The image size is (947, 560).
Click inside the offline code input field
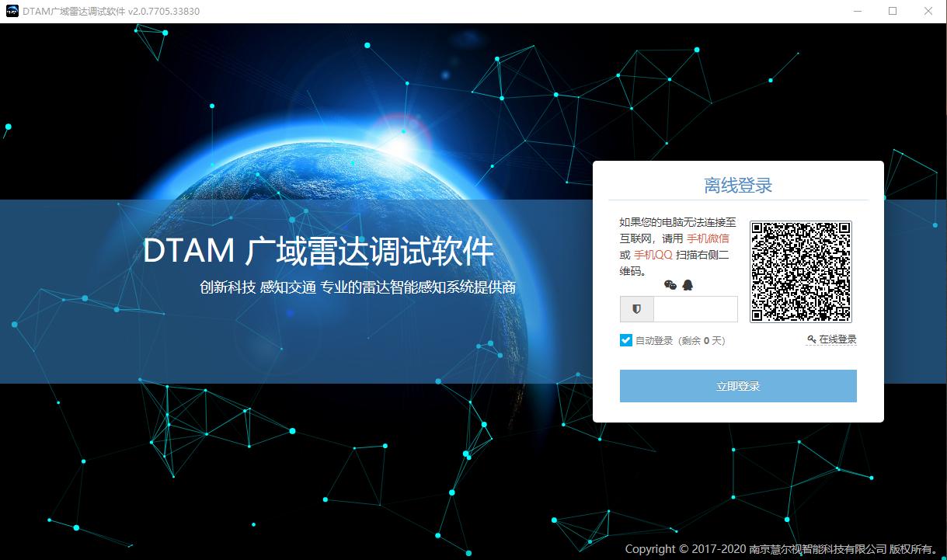694,309
